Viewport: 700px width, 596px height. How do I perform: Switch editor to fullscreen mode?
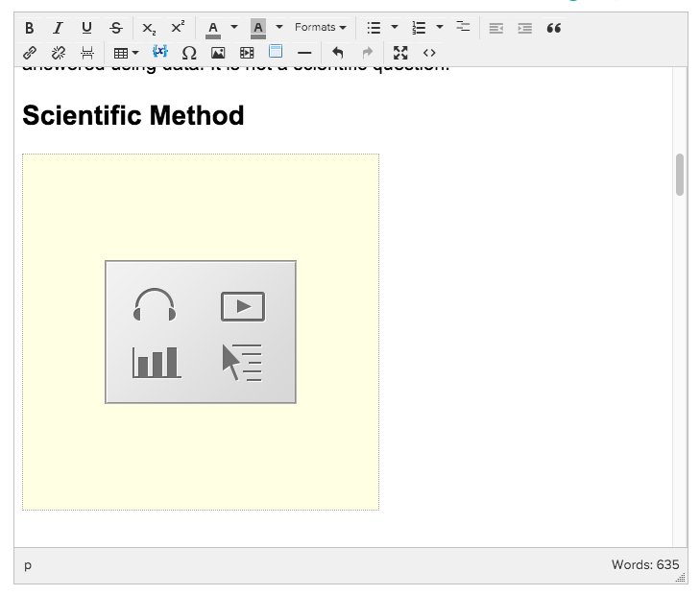[400, 53]
